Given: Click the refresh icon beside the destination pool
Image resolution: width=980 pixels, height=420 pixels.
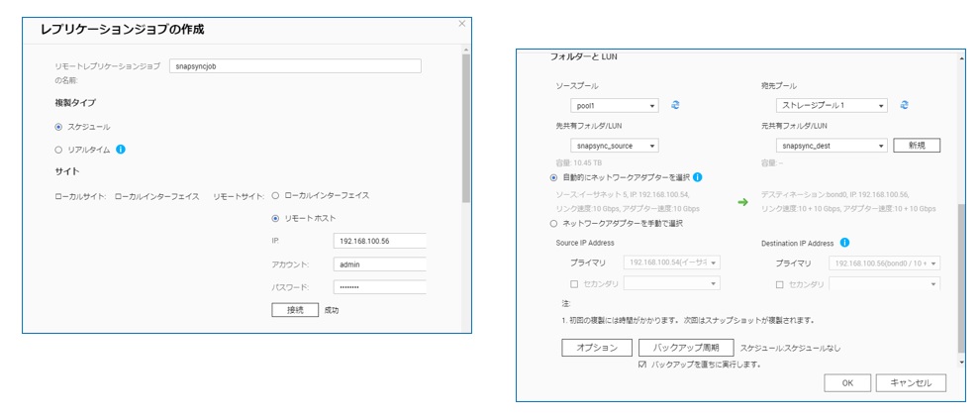Looking at the screenshot, I should [x=905, y=105].
